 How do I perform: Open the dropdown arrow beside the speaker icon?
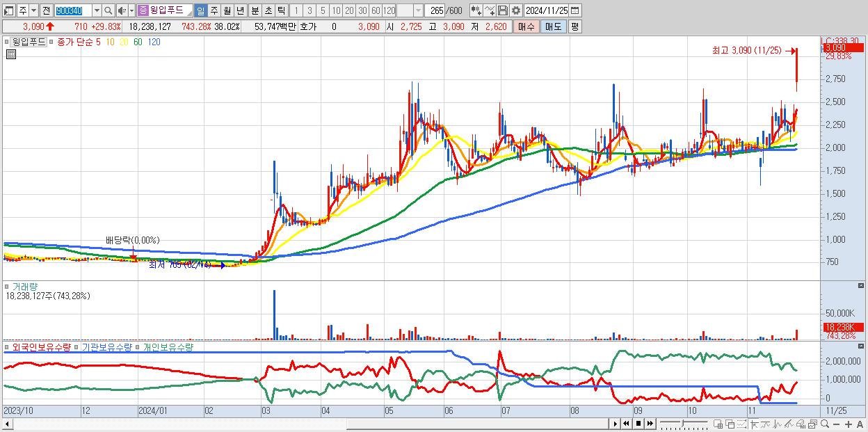[x=131, y=10]
